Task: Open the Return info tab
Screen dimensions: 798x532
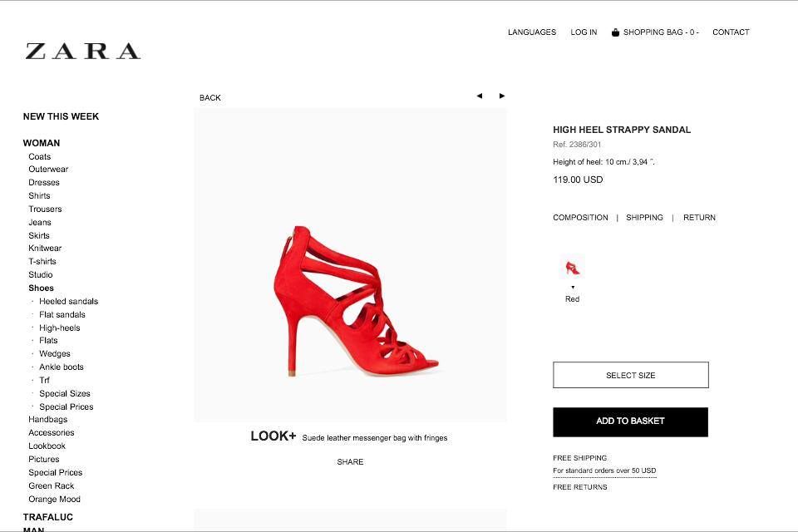Action: pos(699,218)
